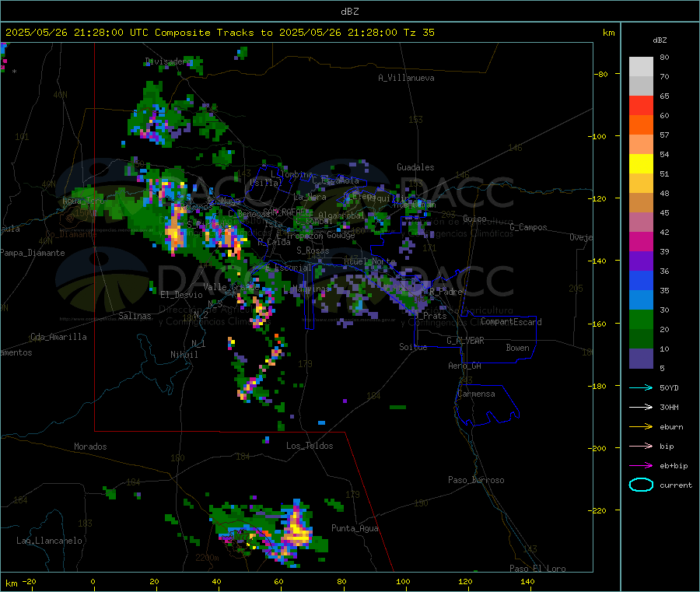Screen dimensions: 700x592
Task: Click the white 80 dBZ color swatch
Action: [x=641, y=67]
